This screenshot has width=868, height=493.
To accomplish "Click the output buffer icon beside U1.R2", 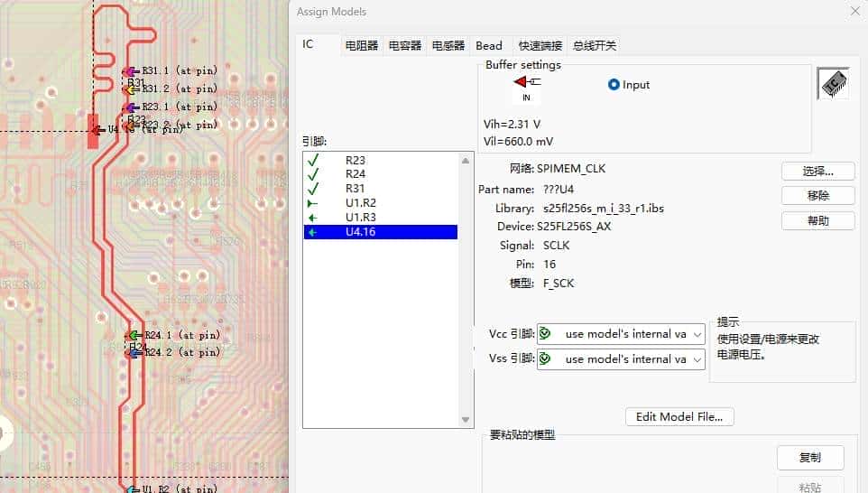I will click(x=312, y=203).
